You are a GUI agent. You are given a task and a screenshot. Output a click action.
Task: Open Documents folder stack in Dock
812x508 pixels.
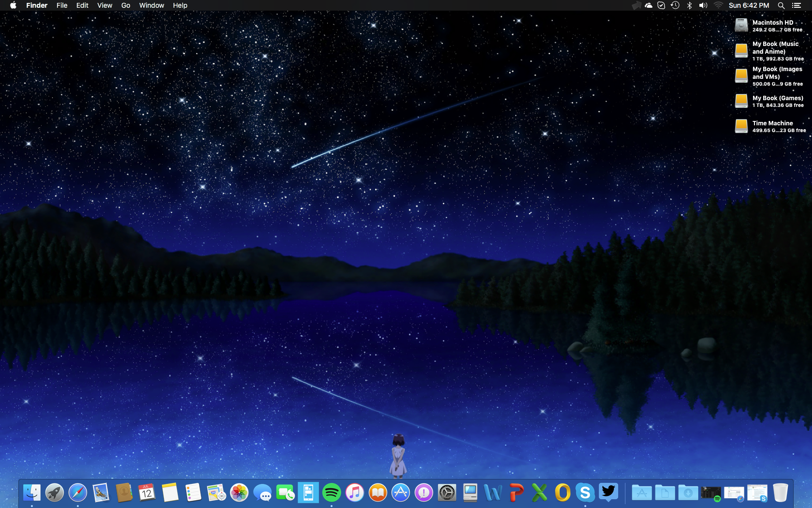pos(665,493)
